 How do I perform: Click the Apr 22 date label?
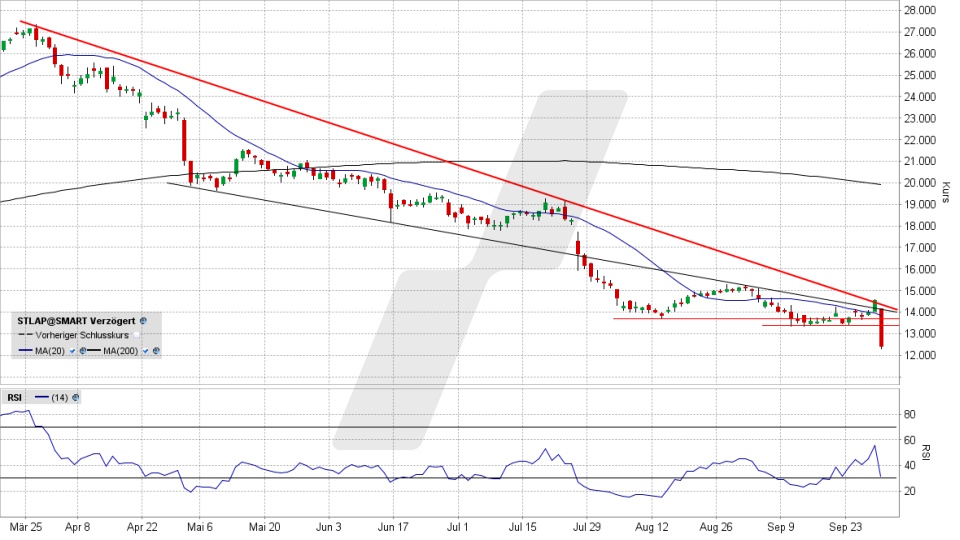[142, 528]
